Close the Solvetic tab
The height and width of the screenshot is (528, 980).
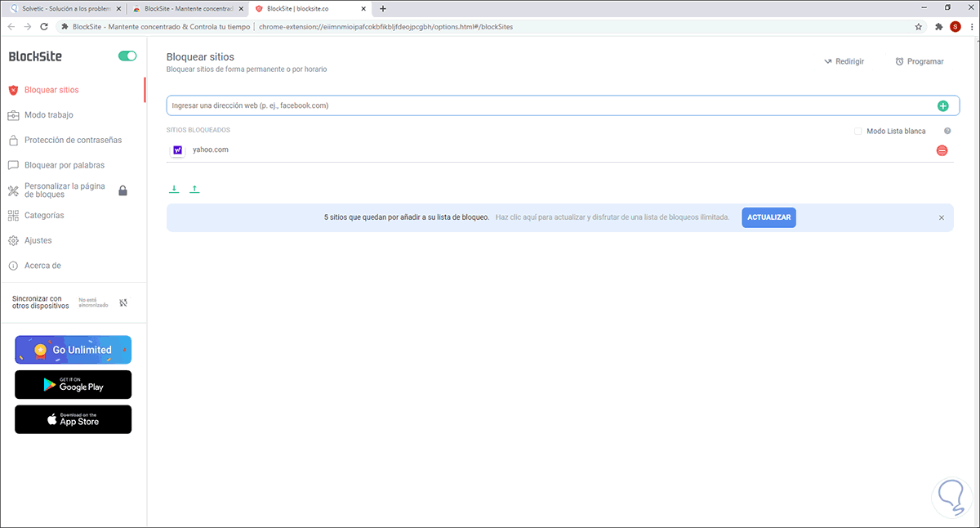117,8
